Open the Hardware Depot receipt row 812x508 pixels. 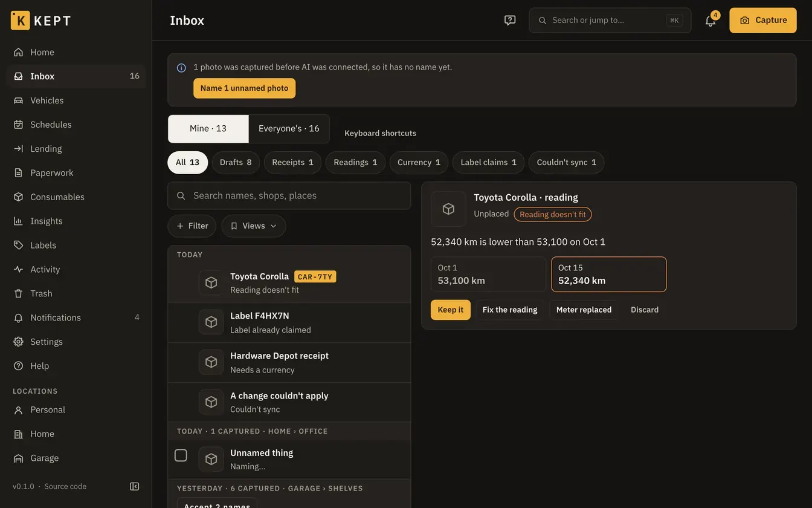coord(289,363)
